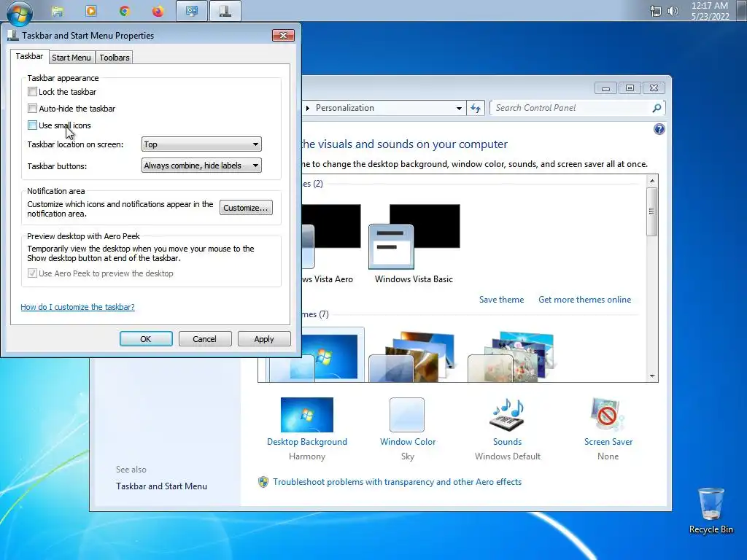747x560 pixels.
Task: Open Screen Saver settings icon
Action: click(608, 415)
